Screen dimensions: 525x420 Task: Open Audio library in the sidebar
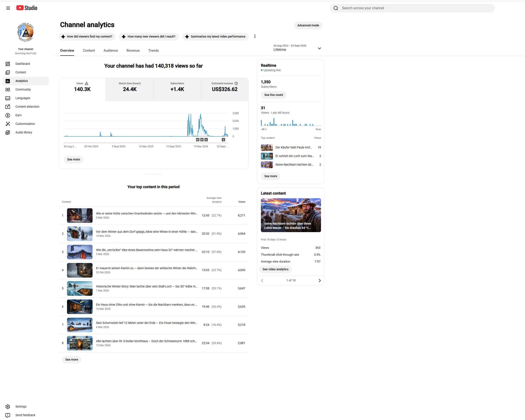[26, 132]
